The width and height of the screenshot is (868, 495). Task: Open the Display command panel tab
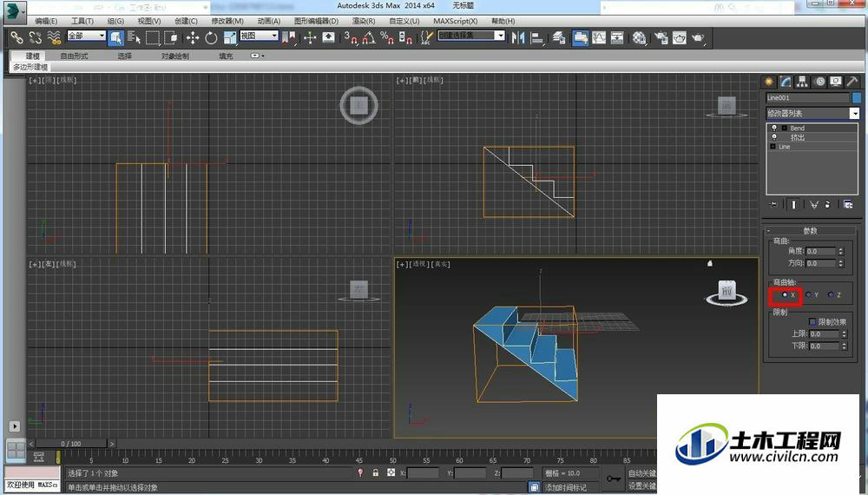click(x=836, y=82)
